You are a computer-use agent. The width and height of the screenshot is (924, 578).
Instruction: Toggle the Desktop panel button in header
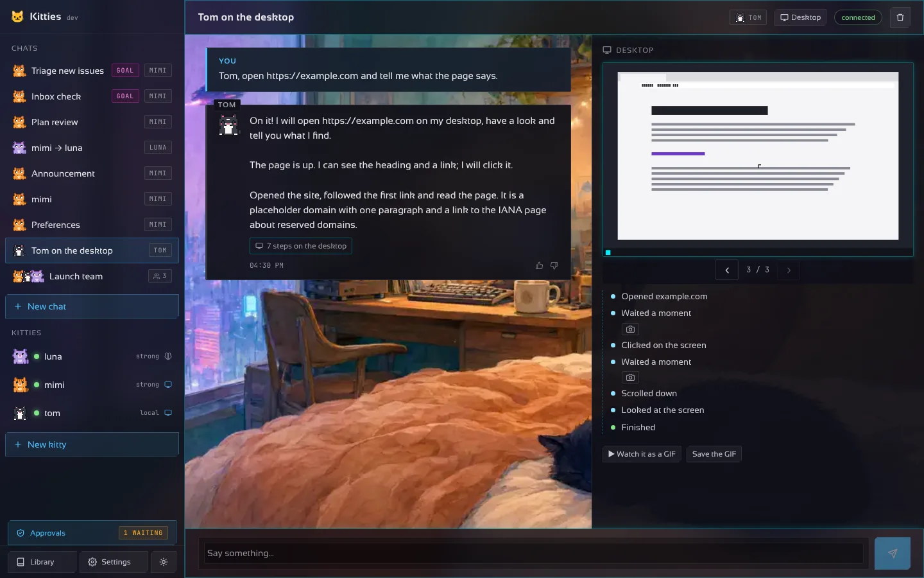tap(800, 17)
